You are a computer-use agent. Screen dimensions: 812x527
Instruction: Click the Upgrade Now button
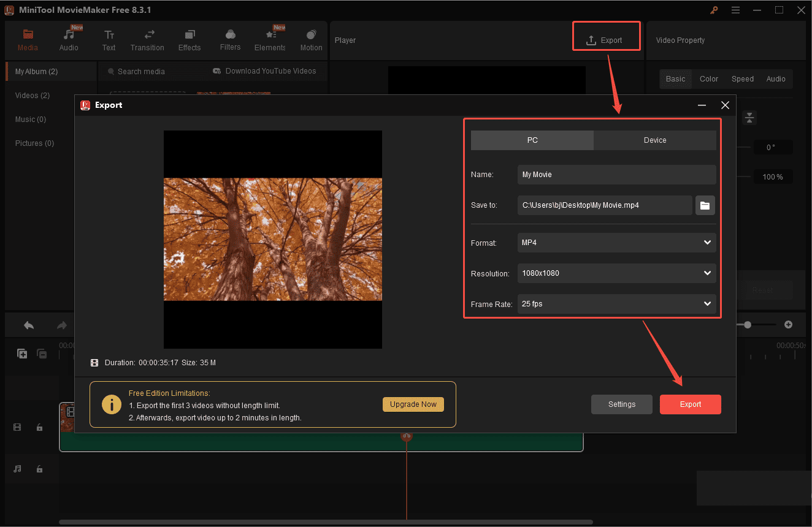413,404
